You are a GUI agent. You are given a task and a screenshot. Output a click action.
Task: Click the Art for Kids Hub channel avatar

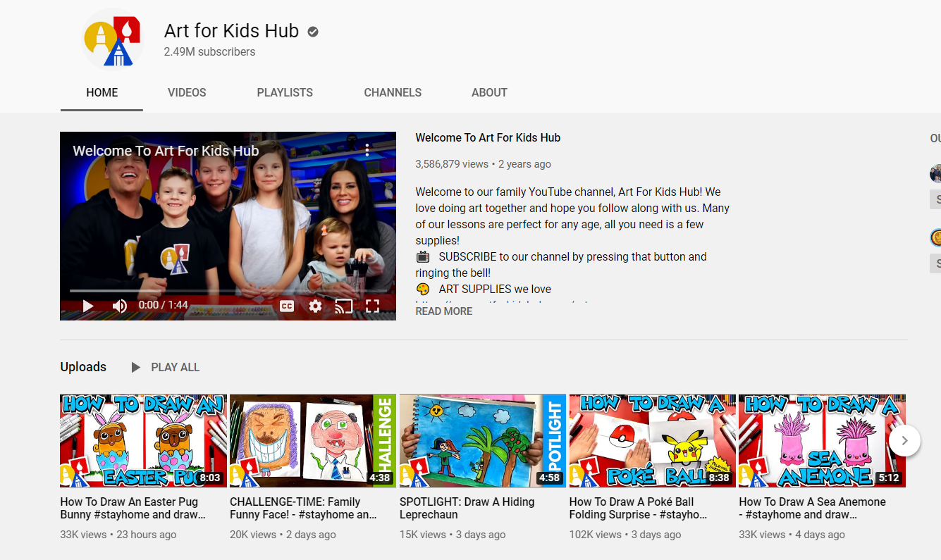113,40
